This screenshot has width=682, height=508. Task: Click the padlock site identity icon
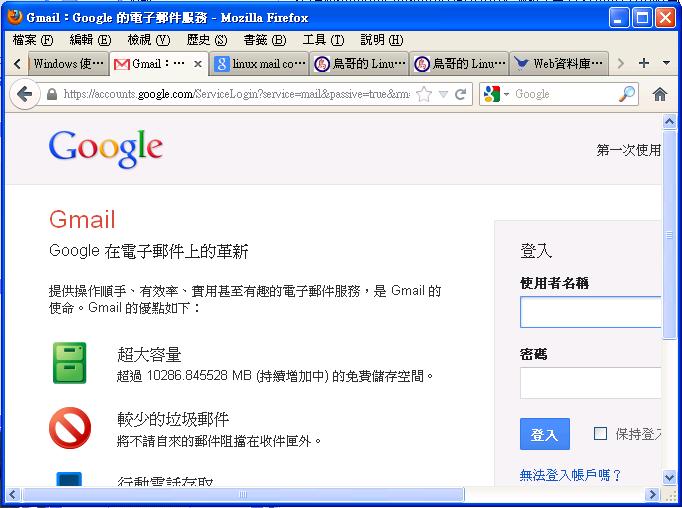[52, 94]
